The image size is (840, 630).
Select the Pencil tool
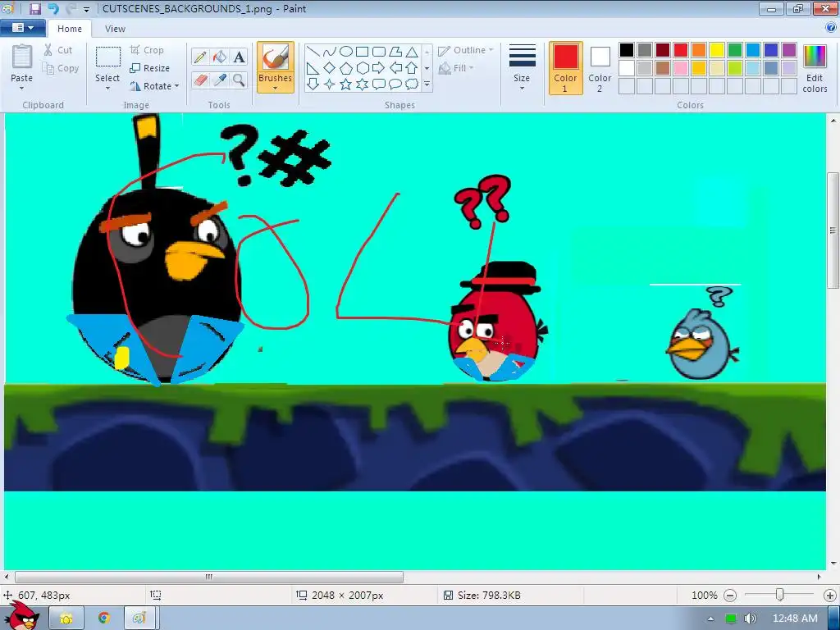tap(200, 57)
